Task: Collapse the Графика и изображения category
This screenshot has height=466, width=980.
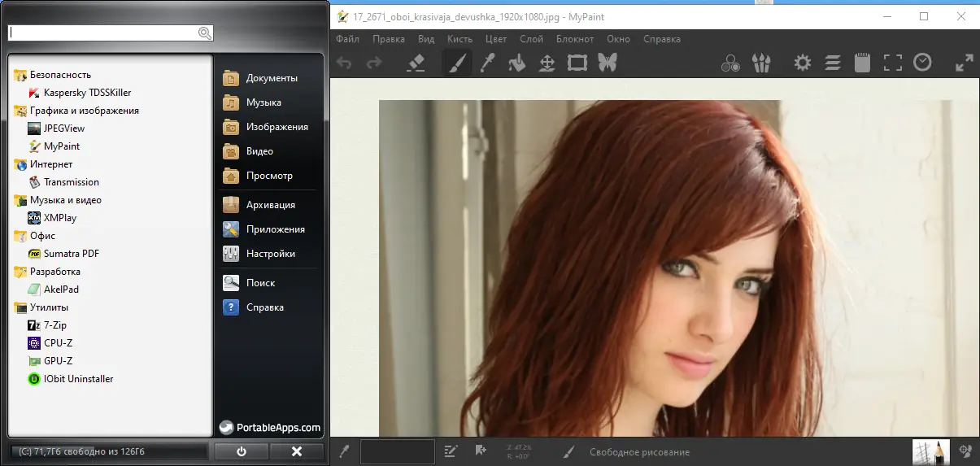Action: click(84, 111)
